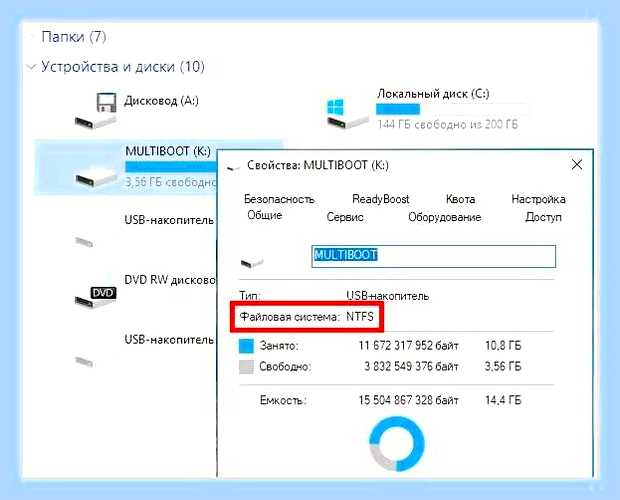Open the Доступ tab
Screen dimensions: 620x500
[543, 217]
